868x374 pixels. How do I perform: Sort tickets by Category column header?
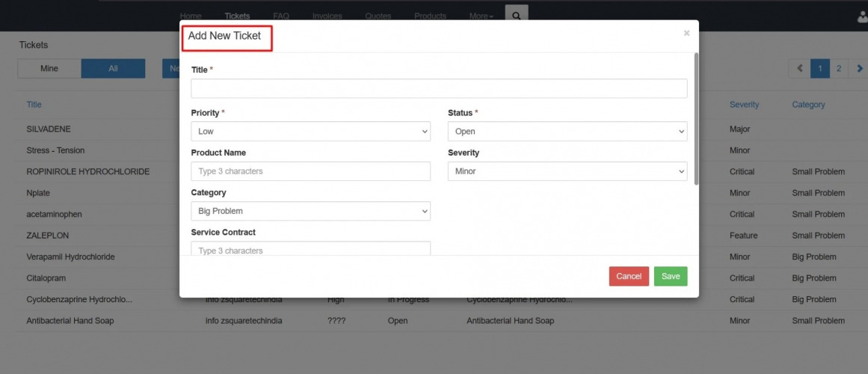(x=808, y=105)
